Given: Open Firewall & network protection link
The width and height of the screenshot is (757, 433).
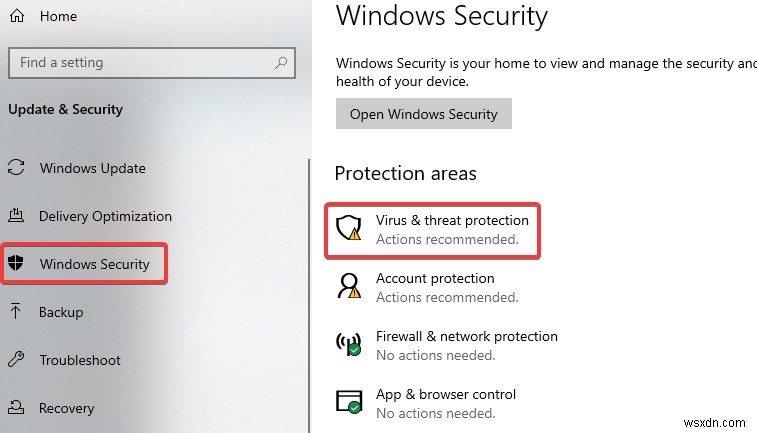Looking at the screenshot, I should (466, 336).
